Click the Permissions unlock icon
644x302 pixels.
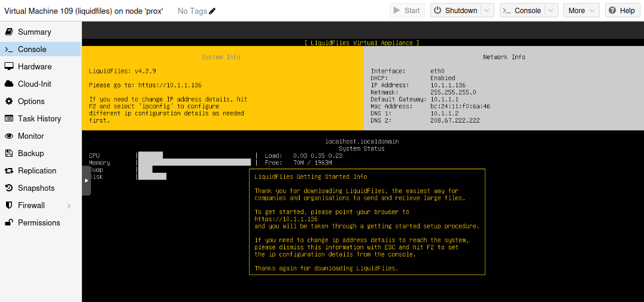coord(8,222)
